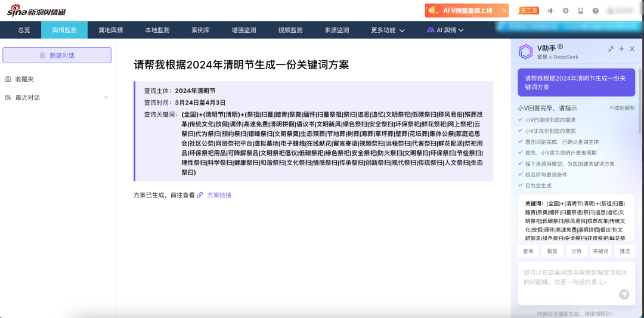This screenshot has height=318, width=644.
Task: Minimize the V助手 panel with shrink icon
Action: tap(611, 49)
